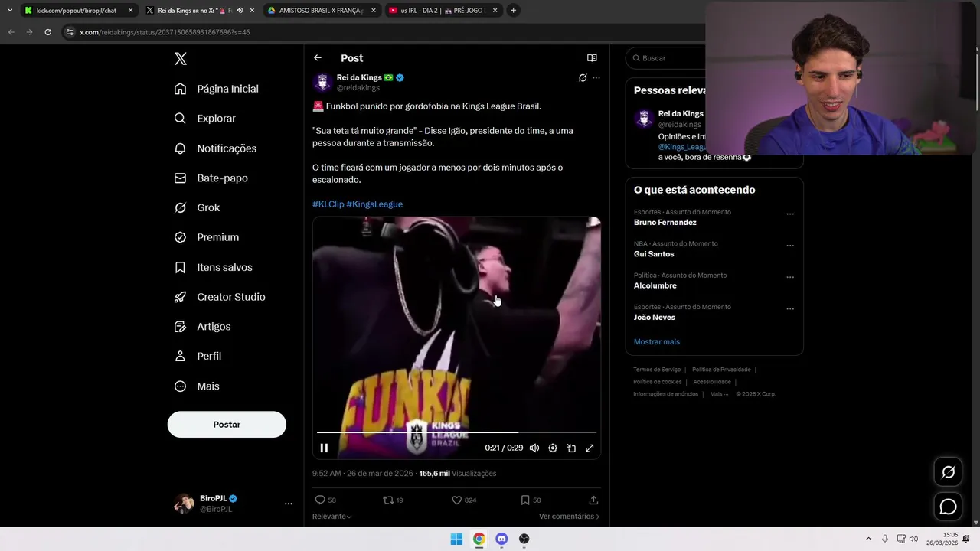Screen dimensions: 980x551
Task: Click Mostrar mais under trends
Action: 657,342
